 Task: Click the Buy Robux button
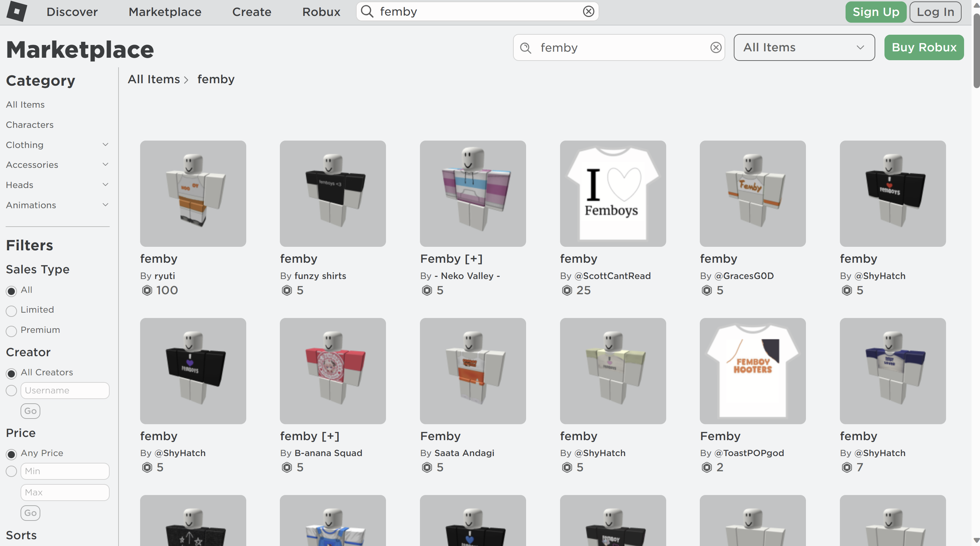coord(924,47)
